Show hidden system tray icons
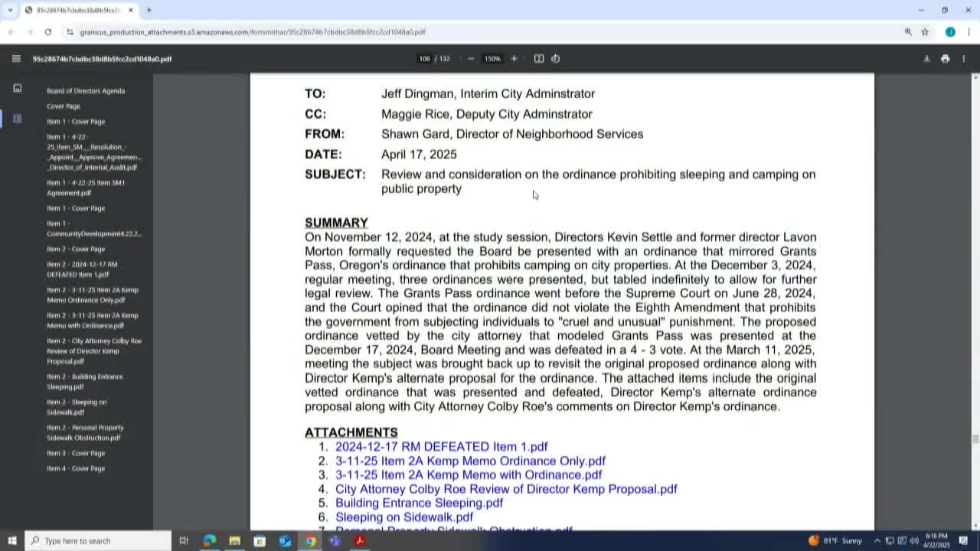980x551 pixels. point(877,541)
